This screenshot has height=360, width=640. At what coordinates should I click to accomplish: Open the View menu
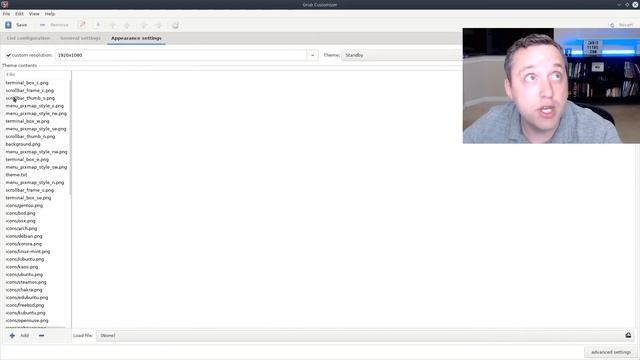click(34, 14)
